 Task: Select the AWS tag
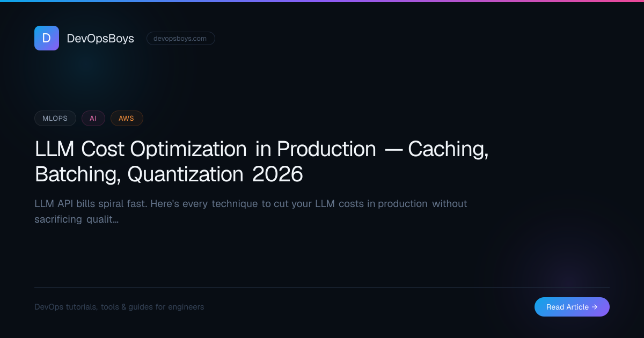click(127, 118)
